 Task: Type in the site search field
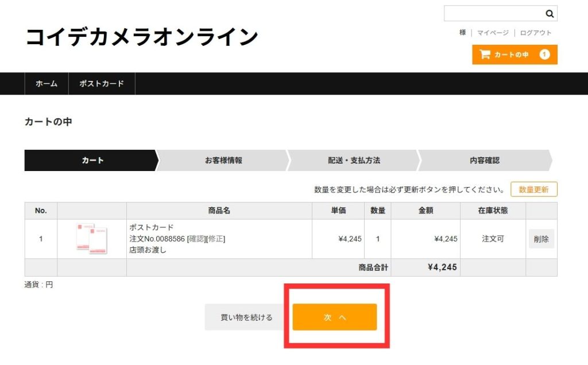pyautogui.click(x=494, y=14)
